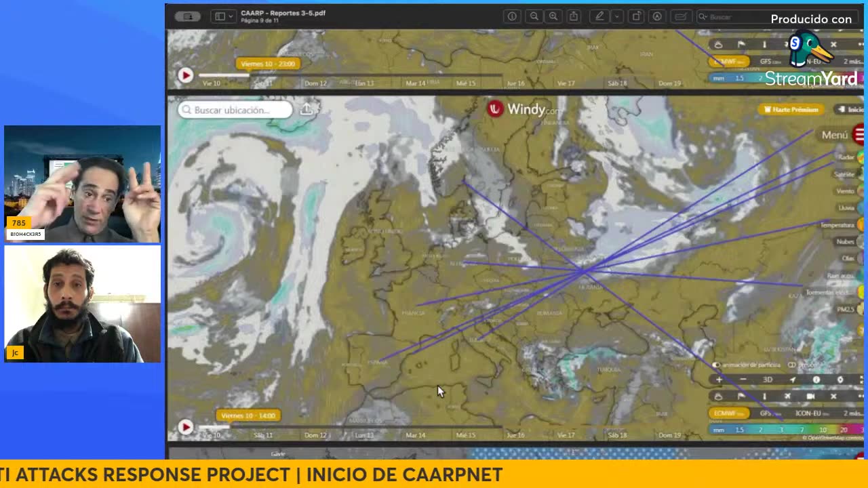The width and height of the screenshot is (868, 488).
Task: Activate the markup pen tool
Action: point(599,16)
